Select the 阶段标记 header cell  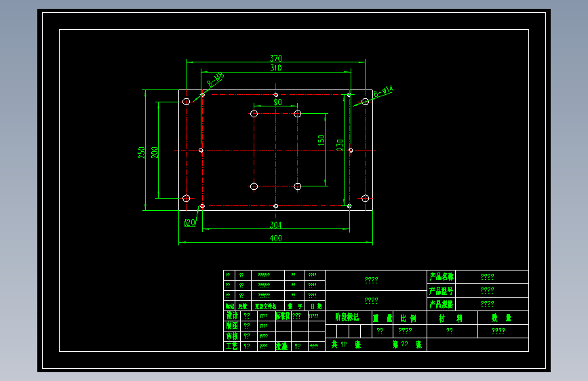(x=347, y=317)
